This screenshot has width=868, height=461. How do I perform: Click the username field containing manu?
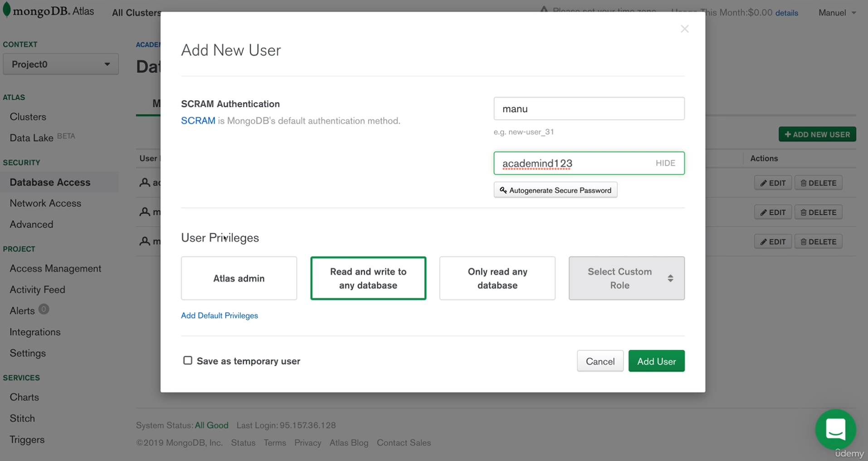pos(589,108)
